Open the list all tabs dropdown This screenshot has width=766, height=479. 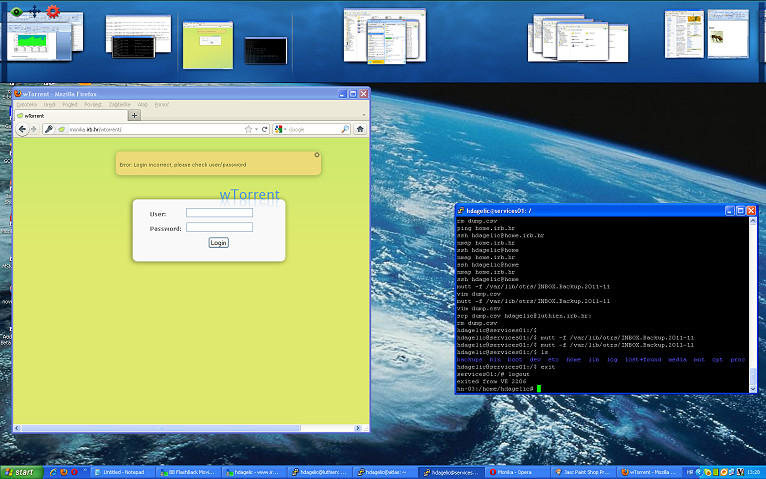click(x=363, y=115)
